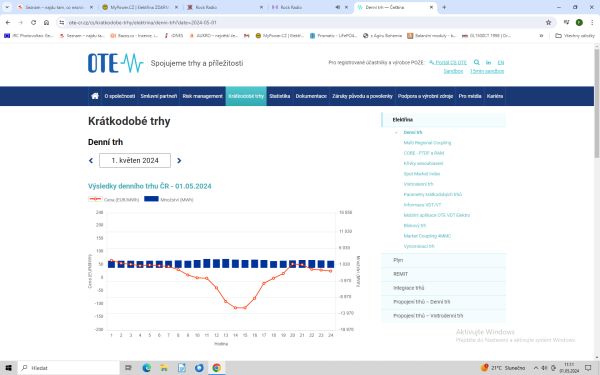Open the Statistika menu item
Screen dimensions: 600x375
(279, 96)
